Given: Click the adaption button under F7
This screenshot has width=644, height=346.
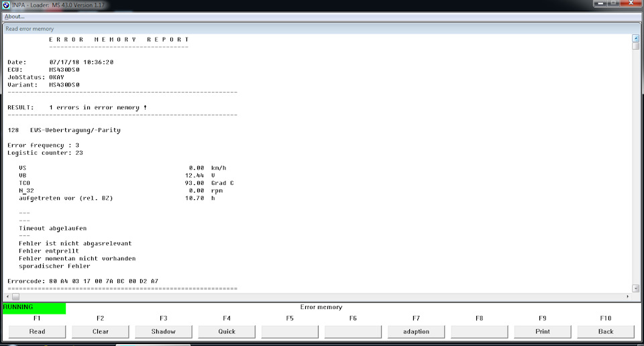Looking at the screenshot, I should coord(416,332).
